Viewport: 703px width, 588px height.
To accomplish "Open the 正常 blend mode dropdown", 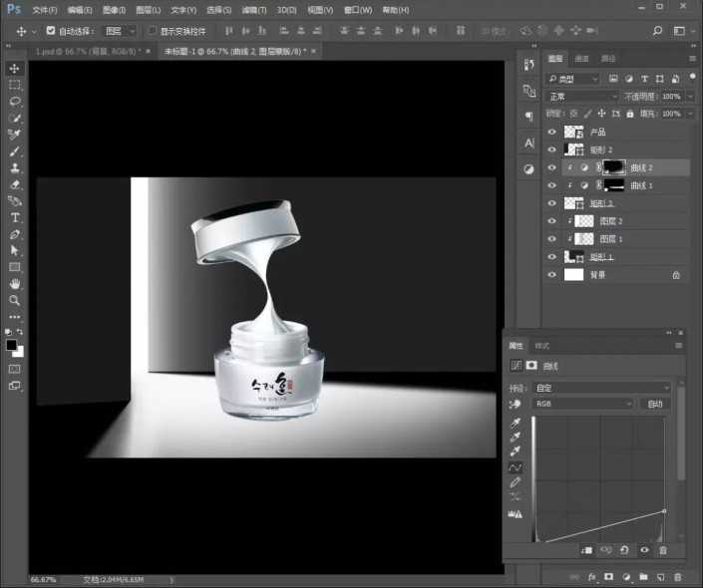I will [x=582, y=97].
